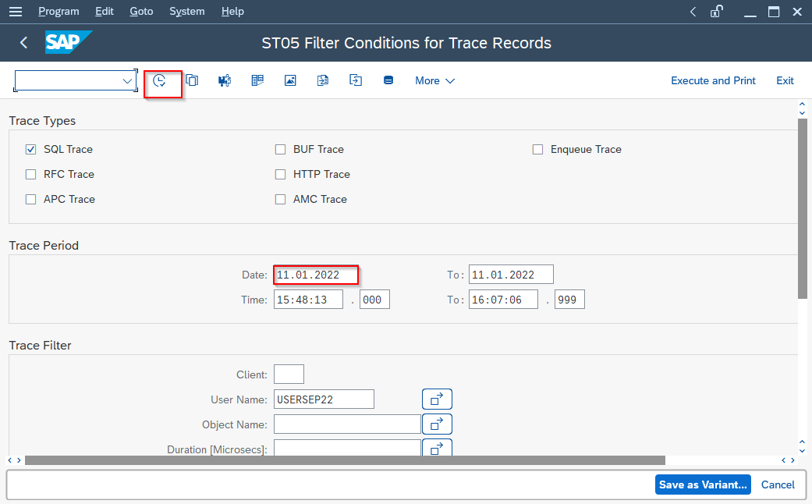Click the Execute clock icon

(x=159, y=80)
